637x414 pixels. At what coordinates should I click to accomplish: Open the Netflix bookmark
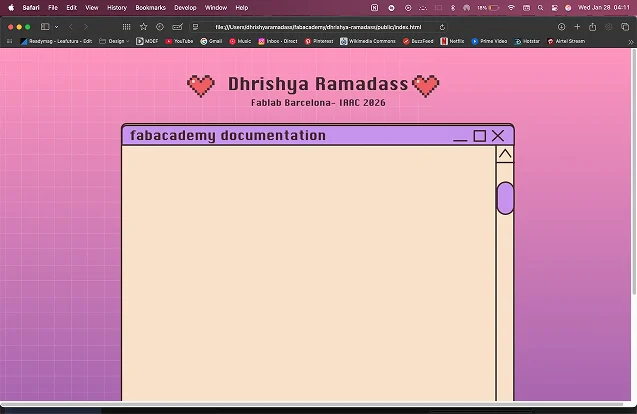(x=452, y=41)
